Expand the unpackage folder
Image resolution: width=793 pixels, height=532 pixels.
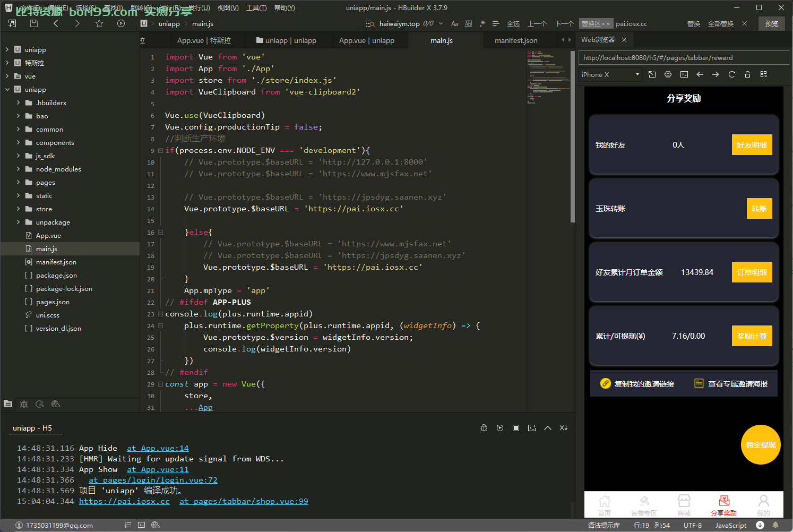(19, 222)
